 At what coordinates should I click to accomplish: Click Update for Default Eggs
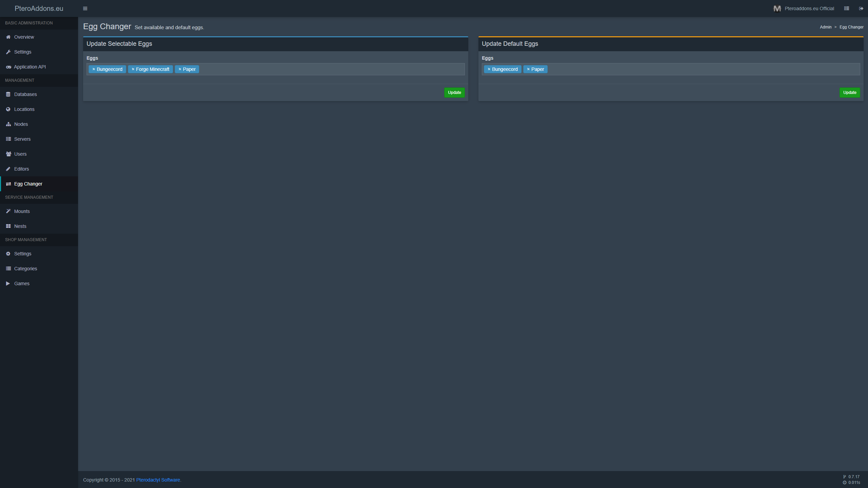point(849,93)
